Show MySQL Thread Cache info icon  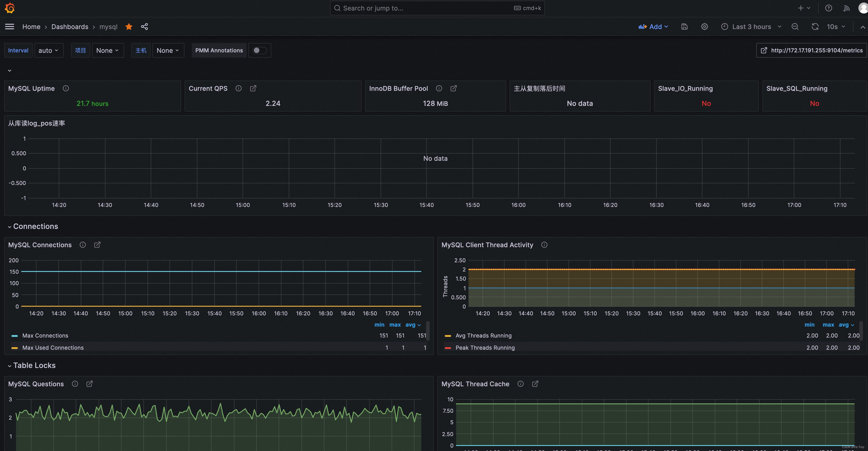(x=521, y=384)
